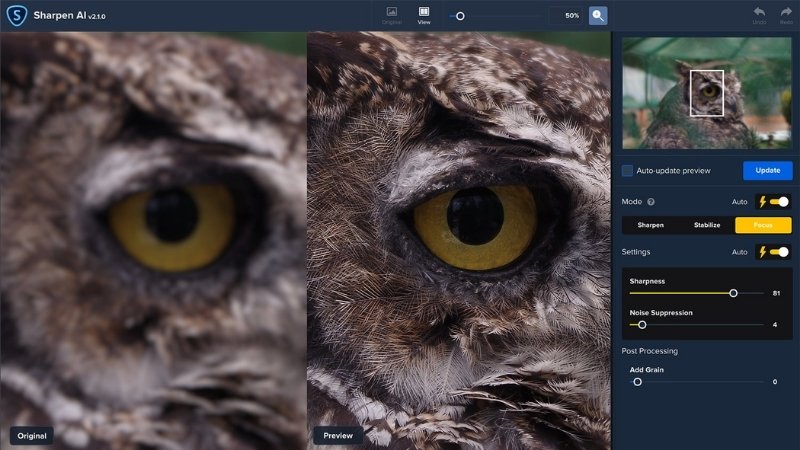Click the magnifier zoom button

[x=598, y=15]
